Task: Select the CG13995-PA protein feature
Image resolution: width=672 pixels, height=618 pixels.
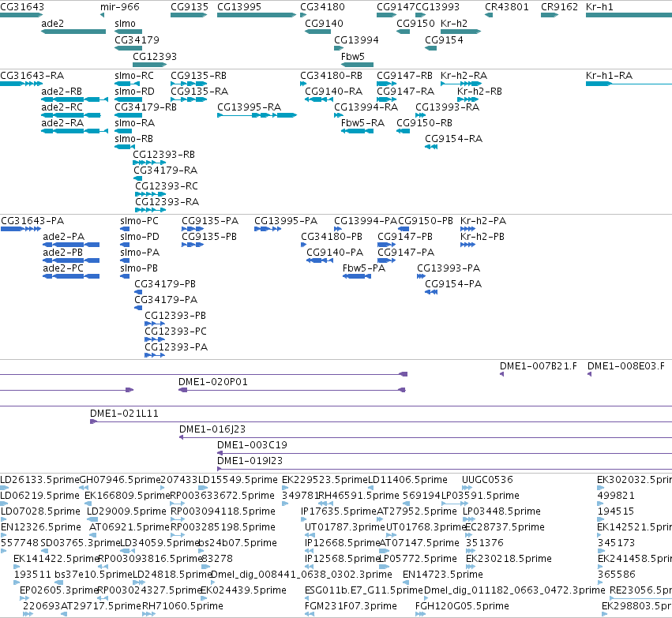Action: coord(268,229)
